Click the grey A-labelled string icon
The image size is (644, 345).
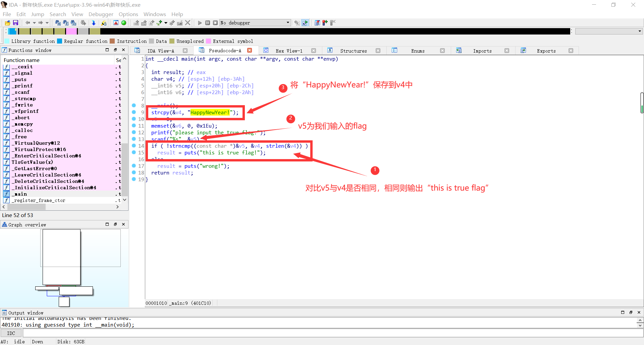[x=152, y=23]
